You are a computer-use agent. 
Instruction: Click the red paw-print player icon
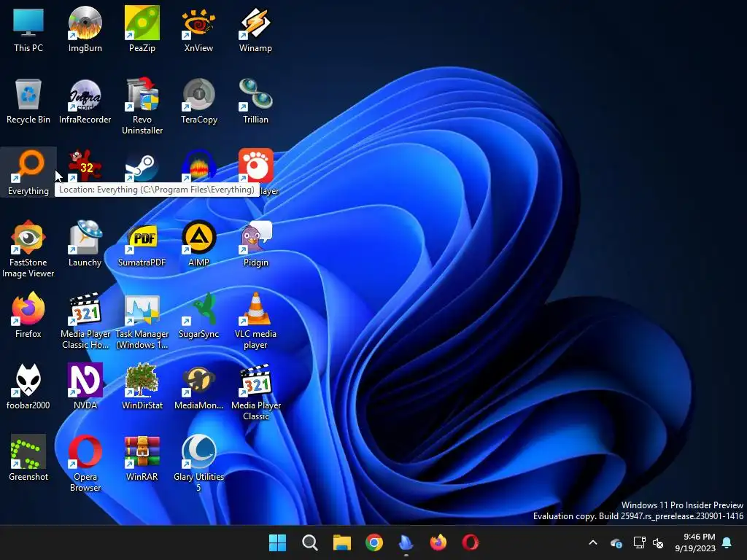256,166
